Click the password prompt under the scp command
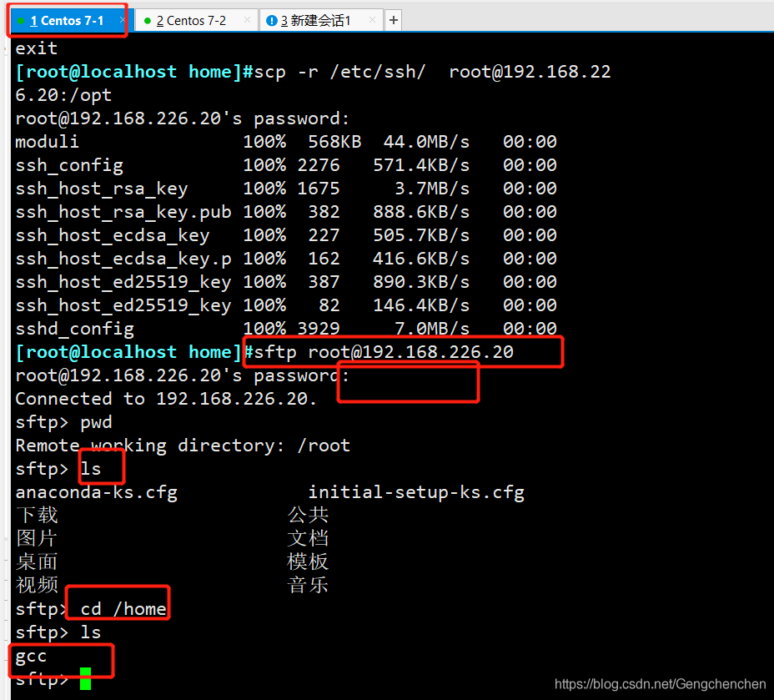This screenshot has width=774, height=700. pos(182,119)
